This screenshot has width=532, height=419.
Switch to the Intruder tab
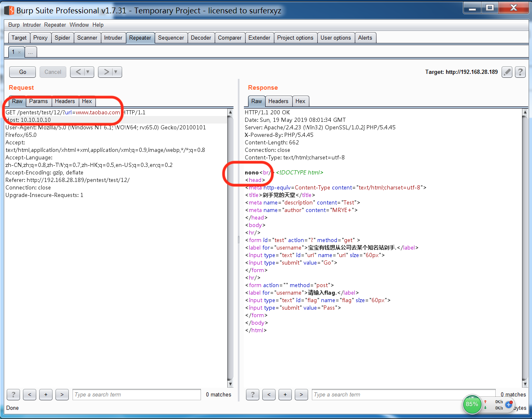click(x=113, y=38)
